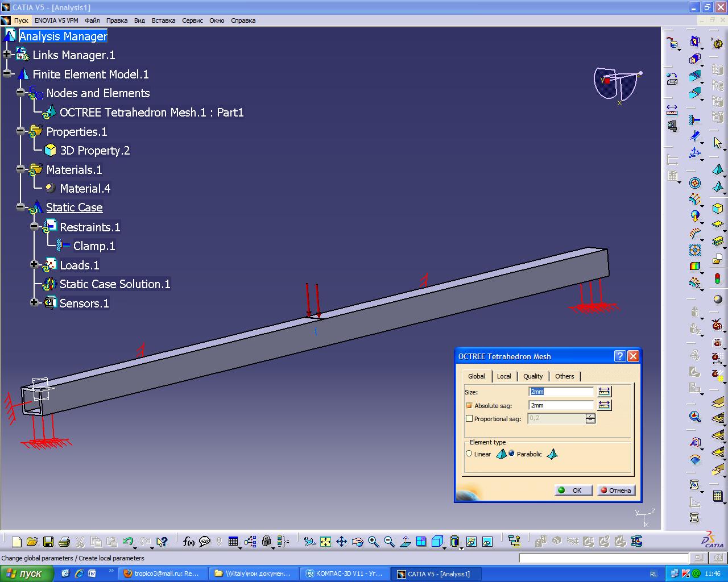728x582 pixels.
Task: Open tropico3@mail.ru Firefox taskbar window
Action: (x=163, y=573)
